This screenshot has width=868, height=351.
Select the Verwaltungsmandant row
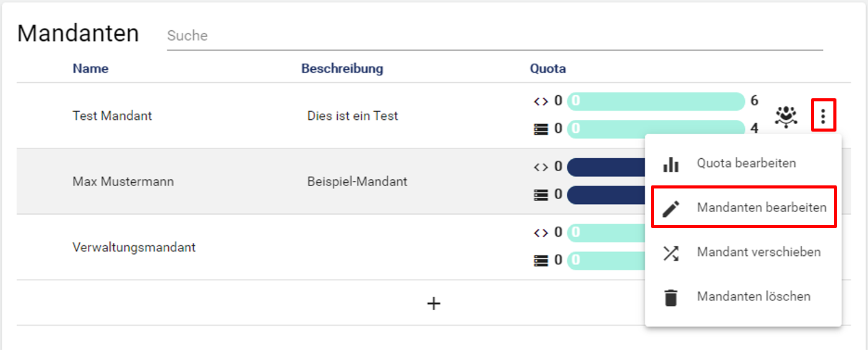[134, 248]
